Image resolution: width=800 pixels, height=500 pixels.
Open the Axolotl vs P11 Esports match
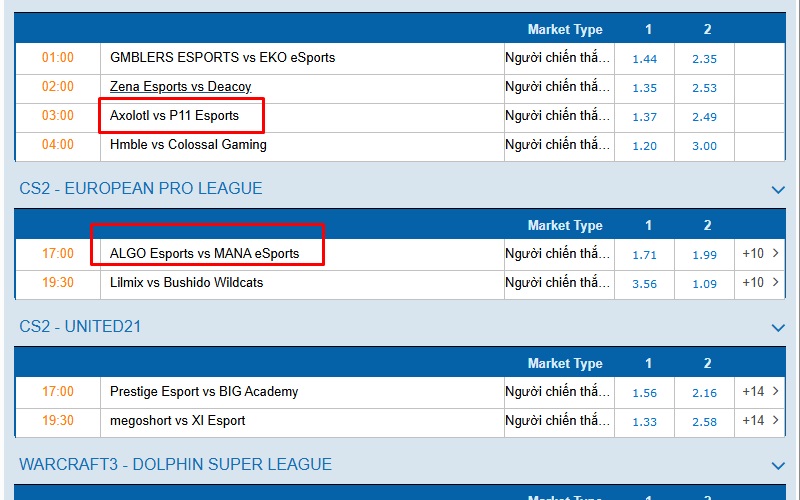[x=175, y=116]
